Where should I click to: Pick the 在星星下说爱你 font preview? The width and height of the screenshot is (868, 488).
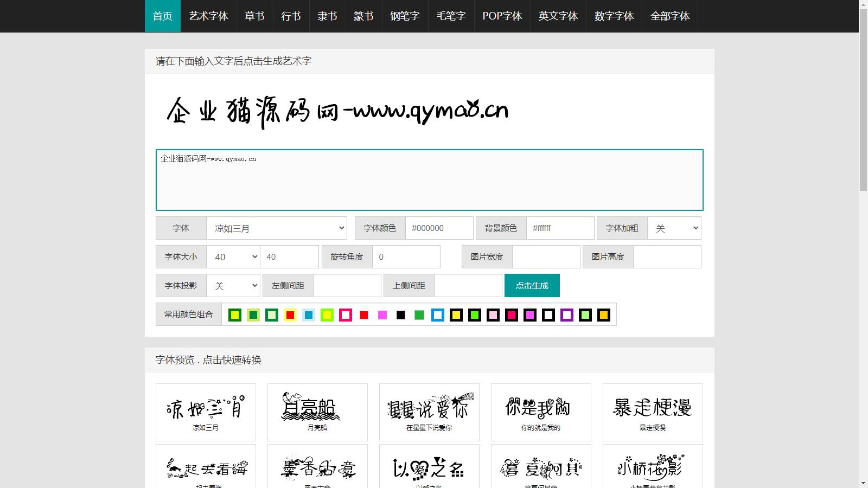(429, 412)
